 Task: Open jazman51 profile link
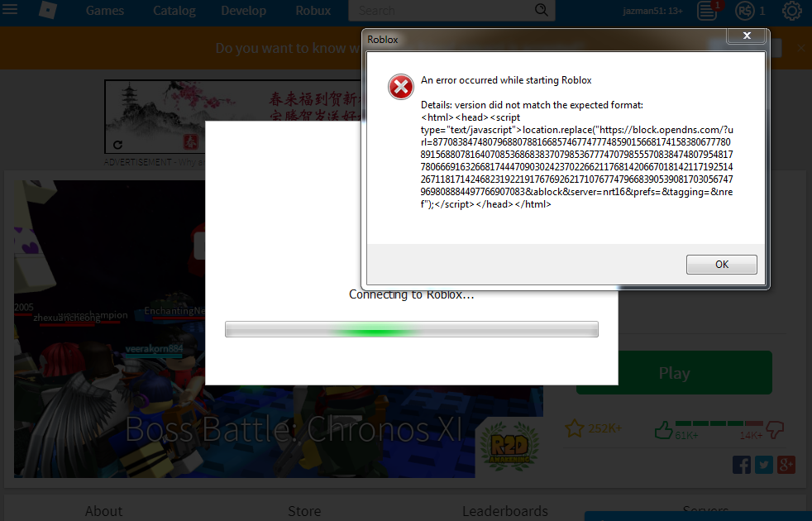652,11
